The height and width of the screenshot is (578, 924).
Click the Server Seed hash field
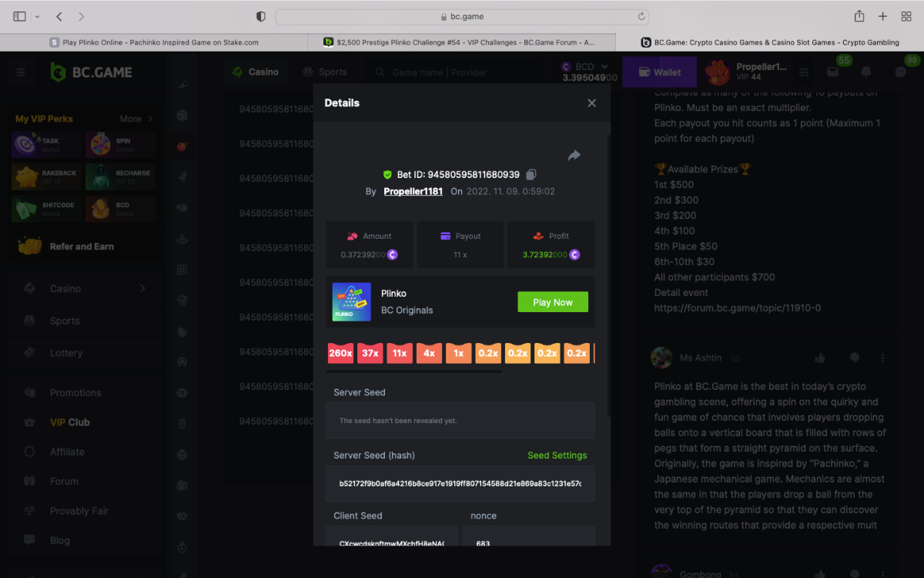click(460, 484)
